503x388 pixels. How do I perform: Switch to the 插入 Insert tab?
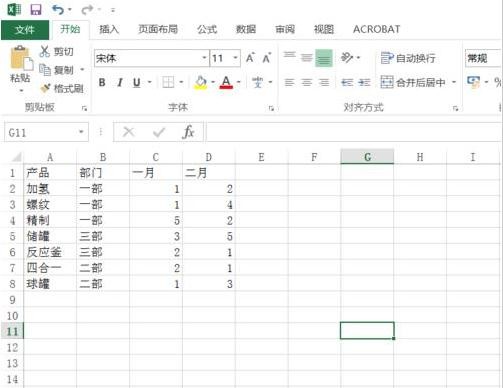[x=109, y=29]
